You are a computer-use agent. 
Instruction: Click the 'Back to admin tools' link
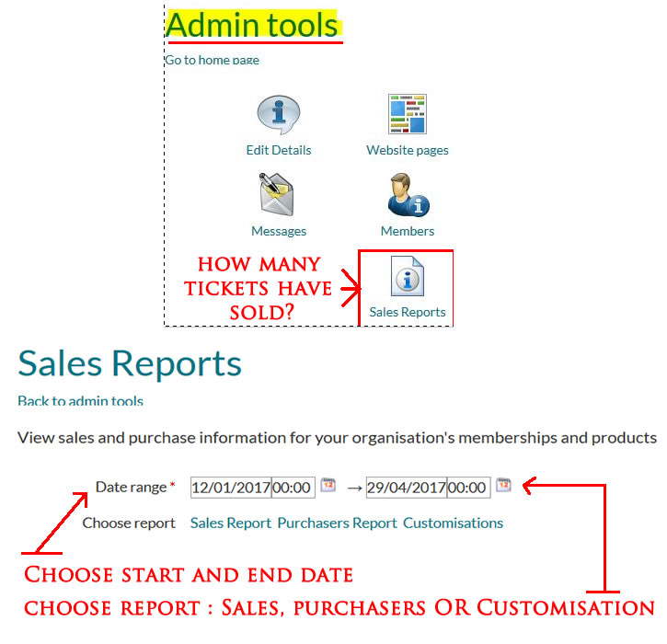(80, 401)
